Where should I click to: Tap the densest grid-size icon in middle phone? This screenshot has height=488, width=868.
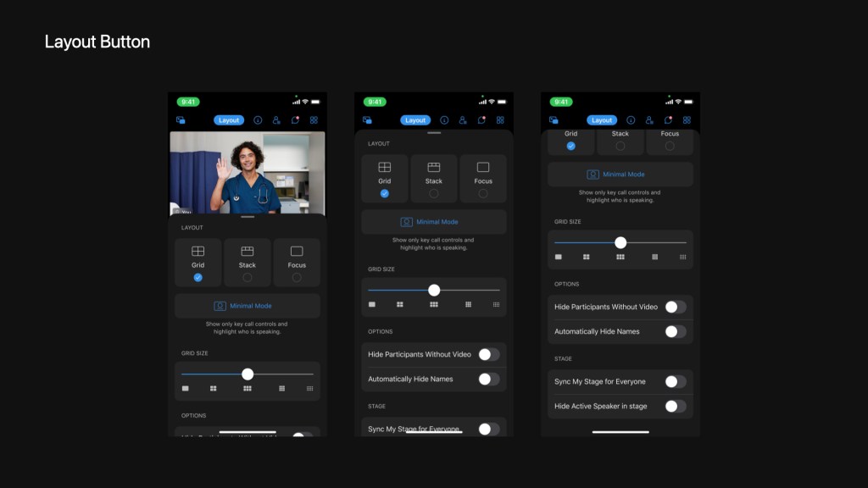click(x=497, y=304)
